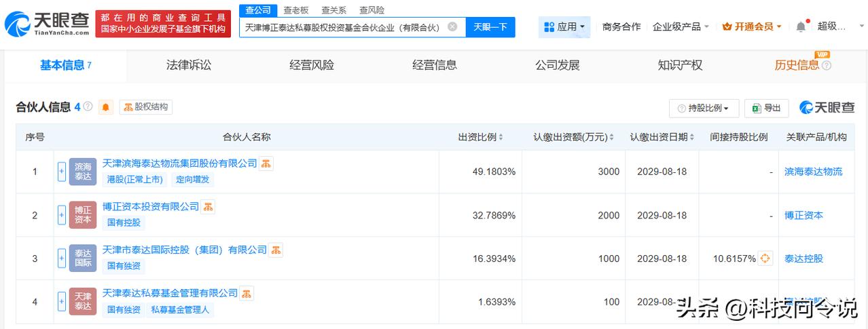Open related product 泰达控股 link
Viewport: 868px width, 329px height.
803,258
